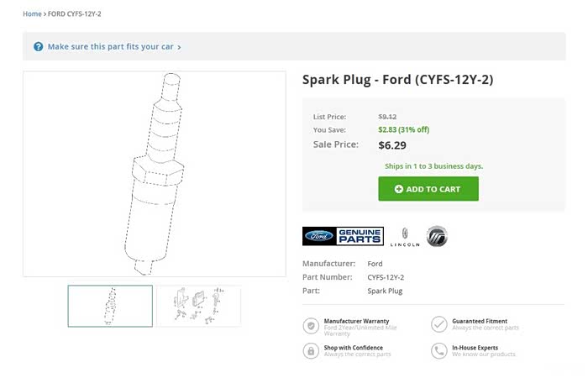Screen dimensions: 588x378
Task: Click the main spark plug product image
Action: tap(155, 174)
